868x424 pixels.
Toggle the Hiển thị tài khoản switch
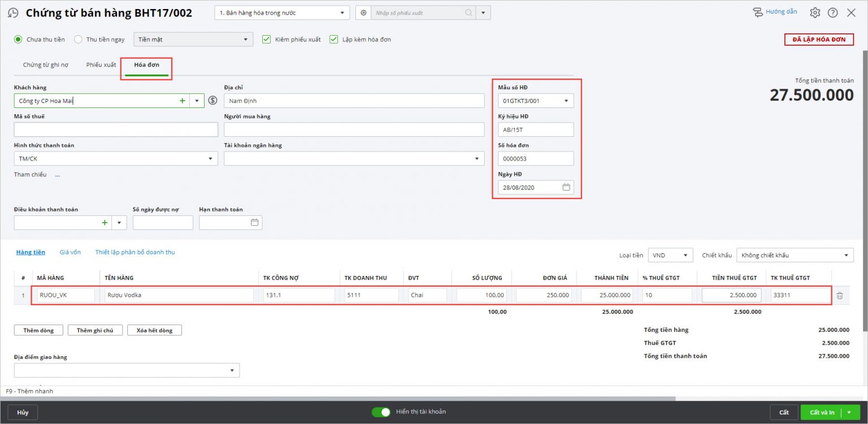pos(381,412)
